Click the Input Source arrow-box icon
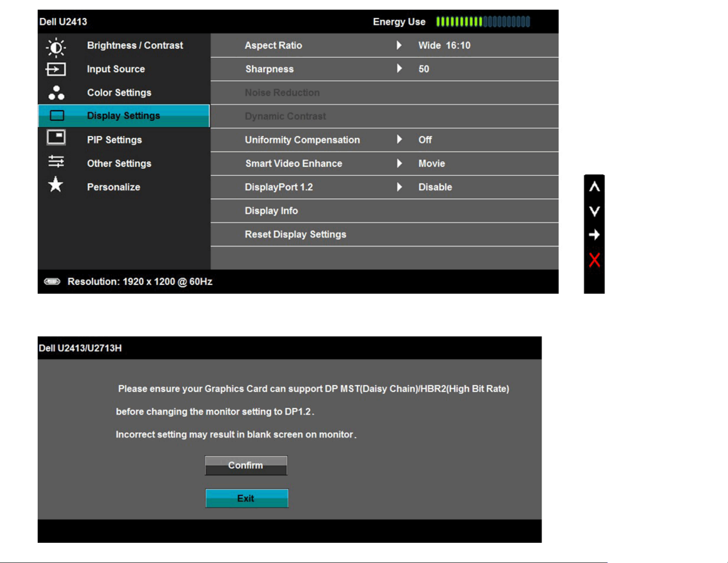The image size is (728, 563). pyautogui.click(x=56, y=69)
